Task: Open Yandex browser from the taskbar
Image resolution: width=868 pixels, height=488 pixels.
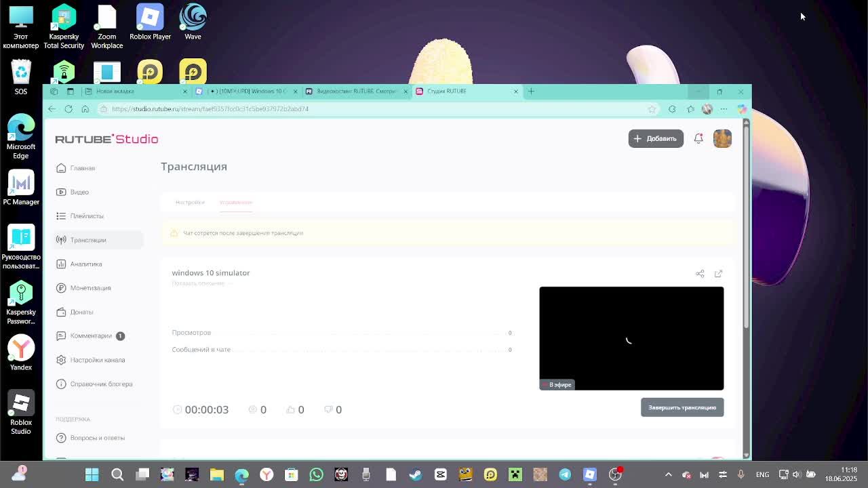Action: pos(267,474)
